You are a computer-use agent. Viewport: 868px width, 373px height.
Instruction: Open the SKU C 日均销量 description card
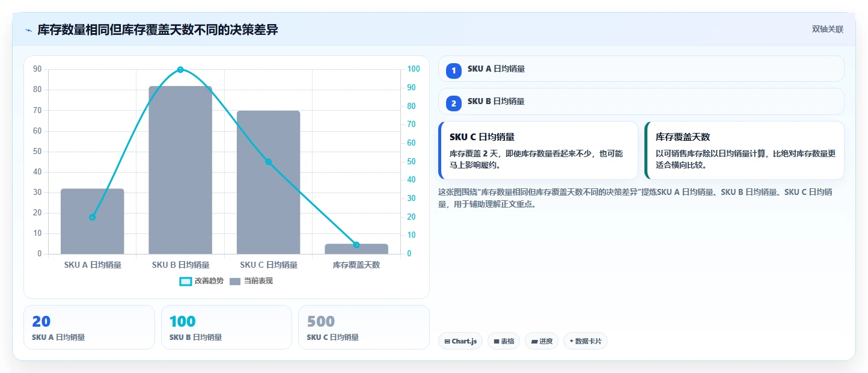pyautogui.click(x=538, y=150)
